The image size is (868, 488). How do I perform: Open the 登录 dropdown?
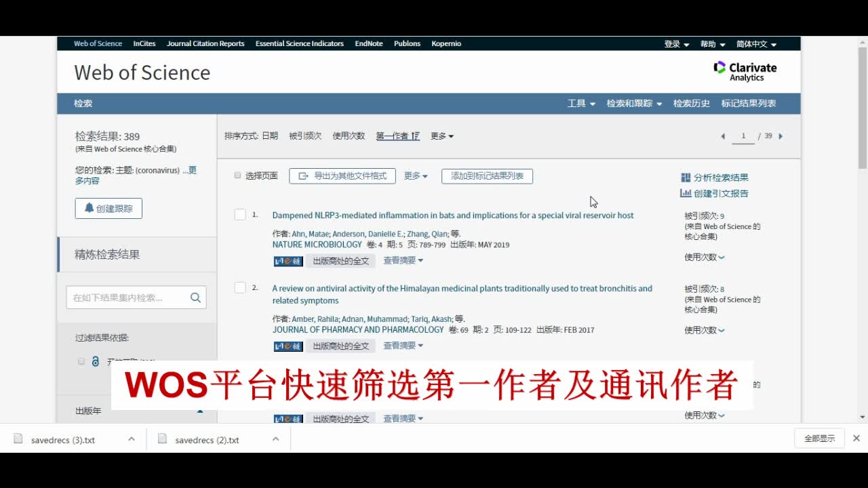[677, 44]
